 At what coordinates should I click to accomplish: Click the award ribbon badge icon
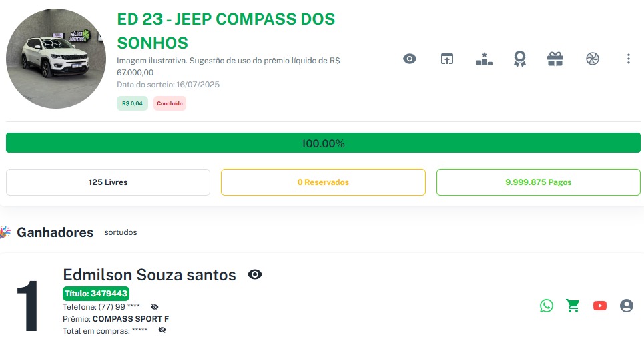(519, 59)
